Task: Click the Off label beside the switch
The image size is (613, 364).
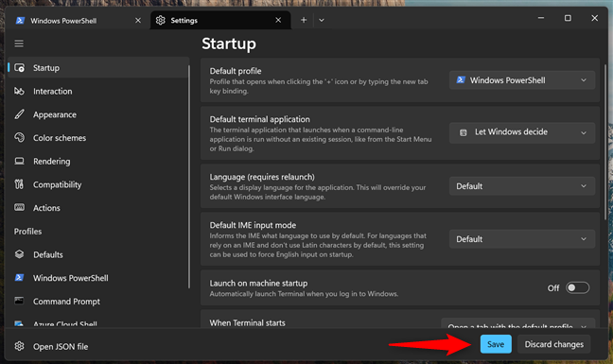Action: click(x=553, y=288)
